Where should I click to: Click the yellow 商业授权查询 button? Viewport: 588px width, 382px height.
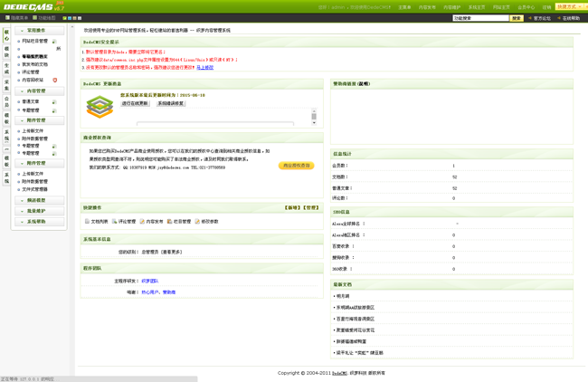tap(296, 166)
